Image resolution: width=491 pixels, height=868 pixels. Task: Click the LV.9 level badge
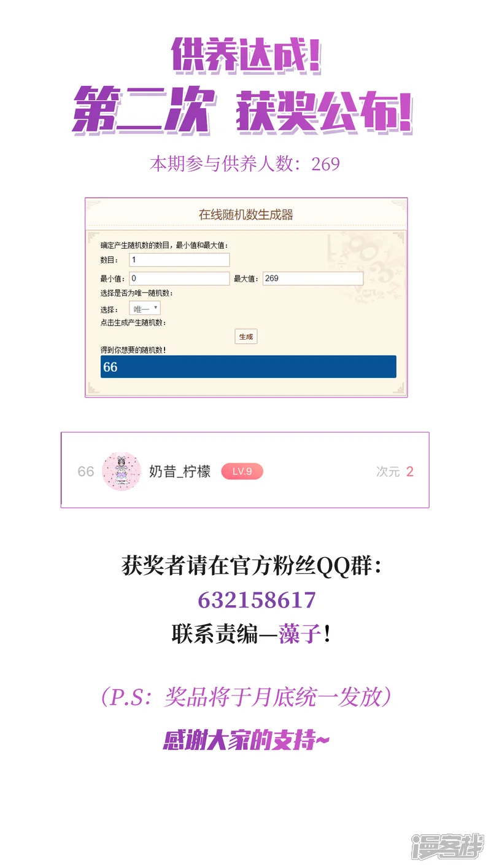[x=242, y=471]
